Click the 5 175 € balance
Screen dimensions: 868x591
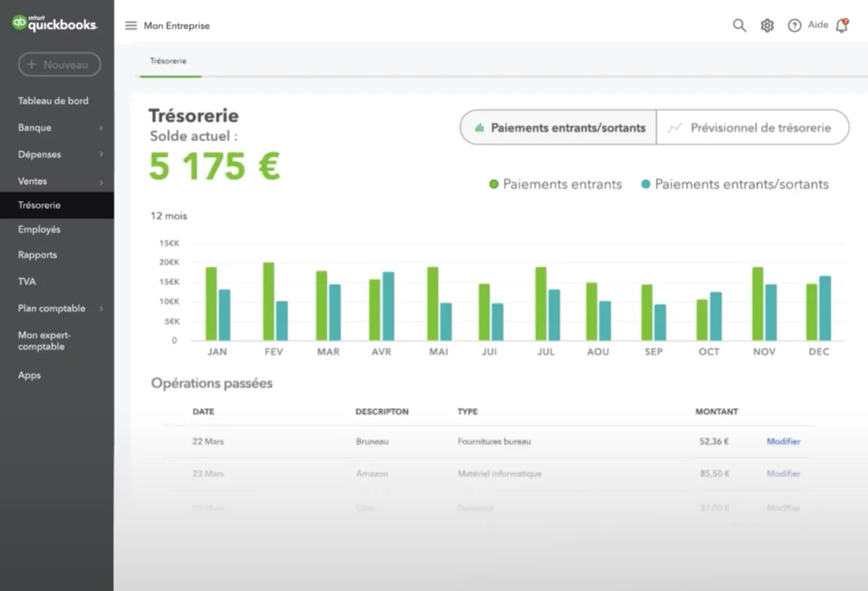(x=215, y=167)
